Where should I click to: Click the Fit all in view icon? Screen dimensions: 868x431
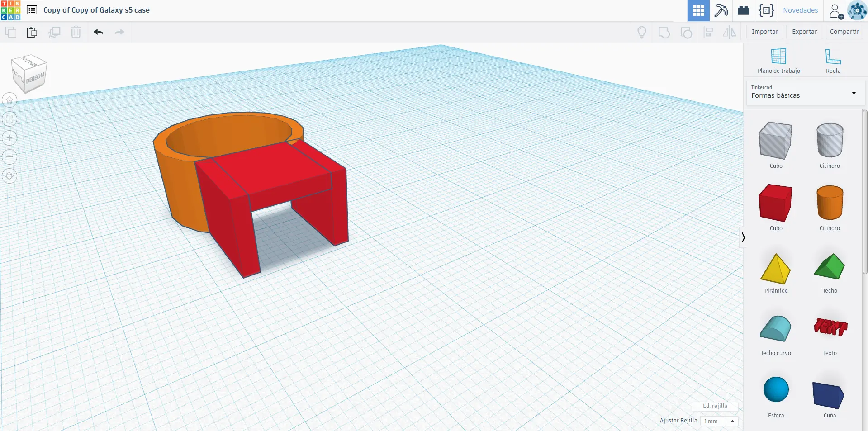[9, 119]
